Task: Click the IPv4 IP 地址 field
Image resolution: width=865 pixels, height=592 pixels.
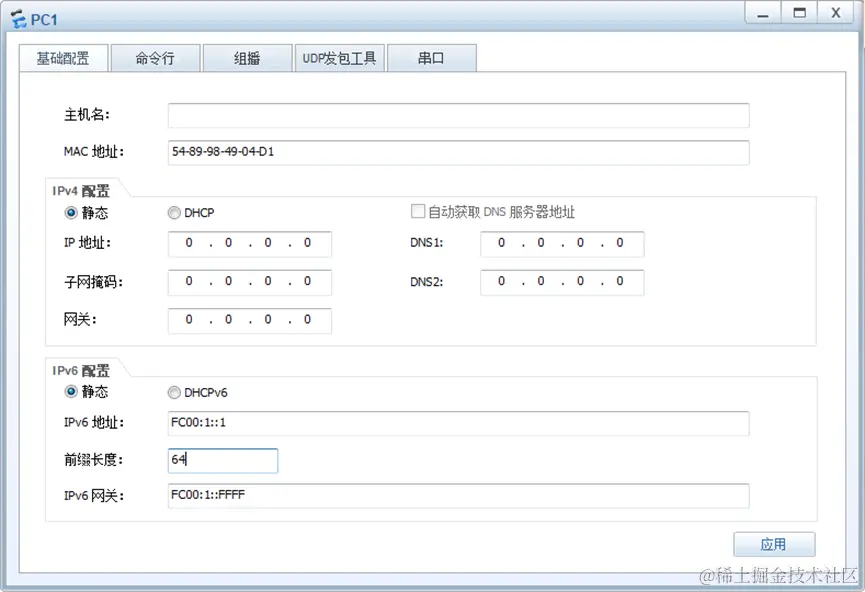Action: coord(250,243)
